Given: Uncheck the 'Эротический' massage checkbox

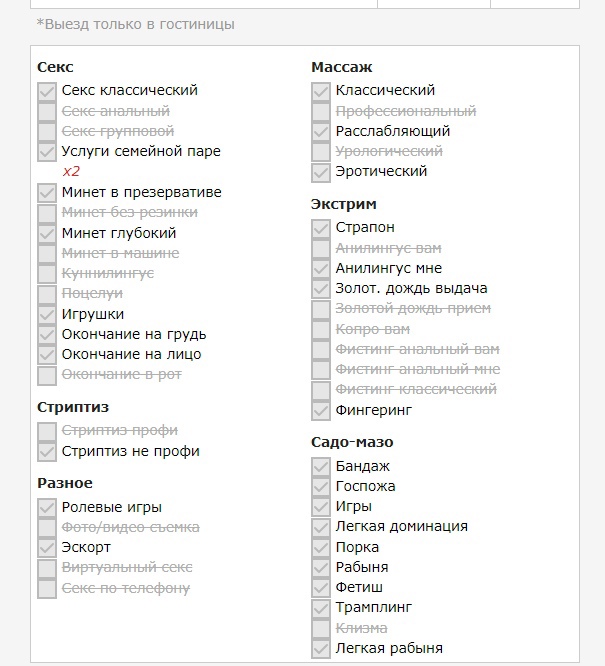Looking at the screenshot, I should point(320,172).
